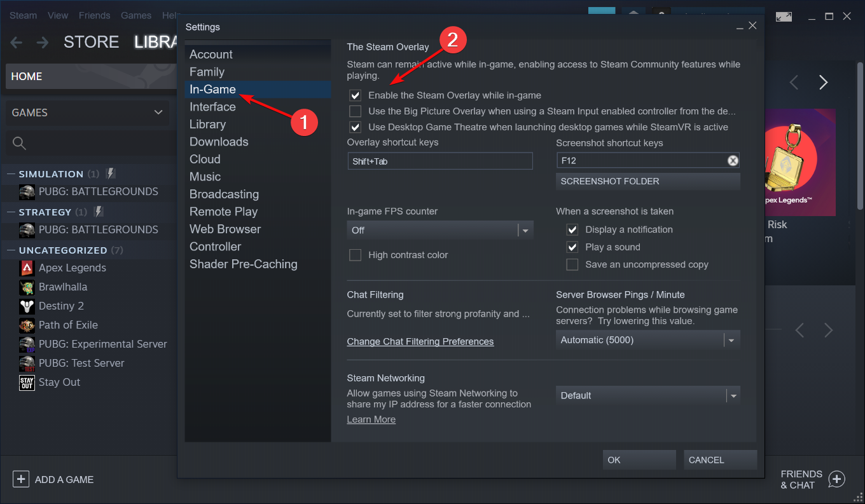Open the In-game FPS counter dropdown
The width and height of the screenshot is (865, 504).
tap(440, 230)
